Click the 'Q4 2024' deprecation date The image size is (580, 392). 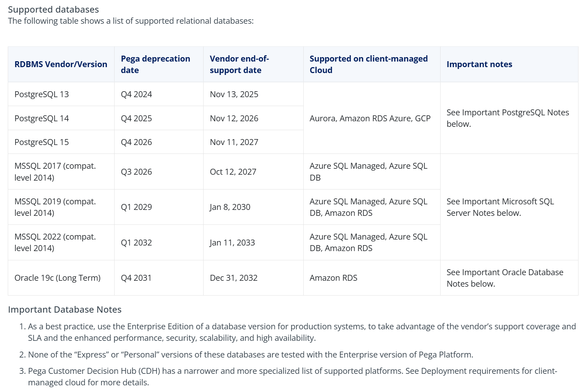tap(136, 94)
